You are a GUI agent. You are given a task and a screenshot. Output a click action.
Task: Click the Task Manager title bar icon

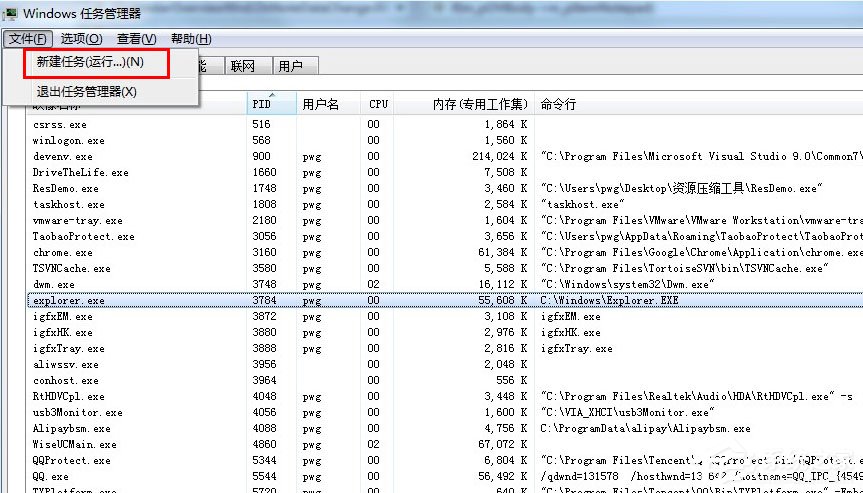[9, 13]
